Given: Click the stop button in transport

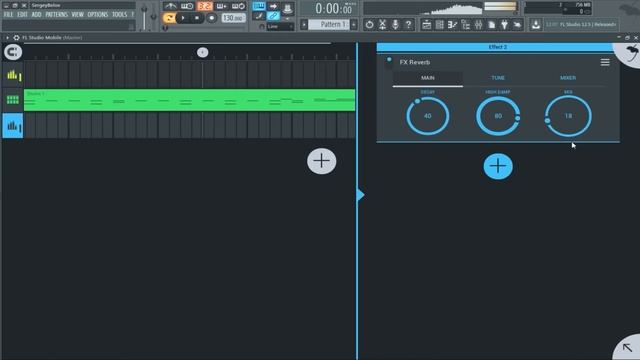Looking at the screenshot, I should pos(197,18).
